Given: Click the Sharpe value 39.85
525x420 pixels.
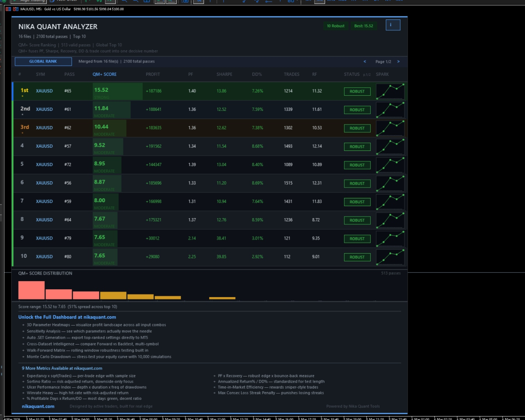Looking at the screenshot, I should 221,257.
